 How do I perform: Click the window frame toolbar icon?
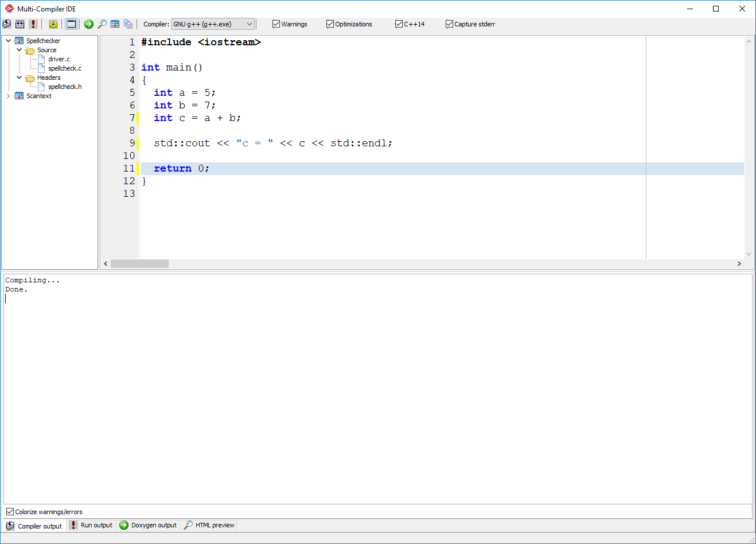point(71,24)
